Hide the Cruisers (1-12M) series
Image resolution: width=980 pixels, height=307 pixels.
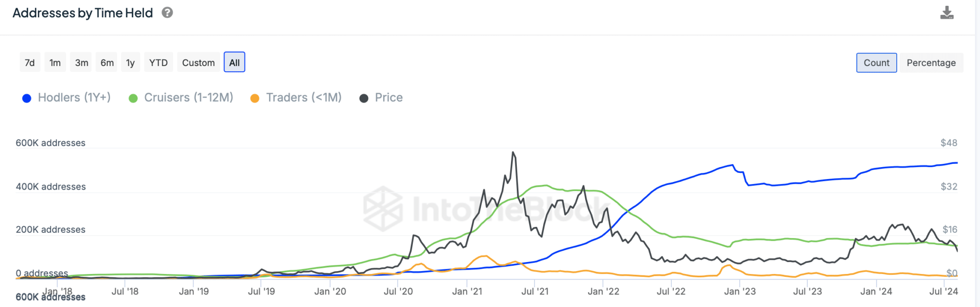pos(189,98)
